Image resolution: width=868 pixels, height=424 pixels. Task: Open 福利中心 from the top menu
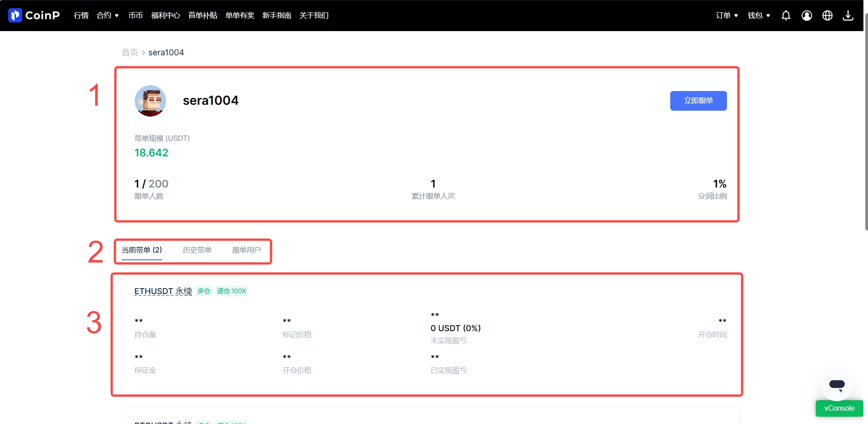tap(165, 16)
